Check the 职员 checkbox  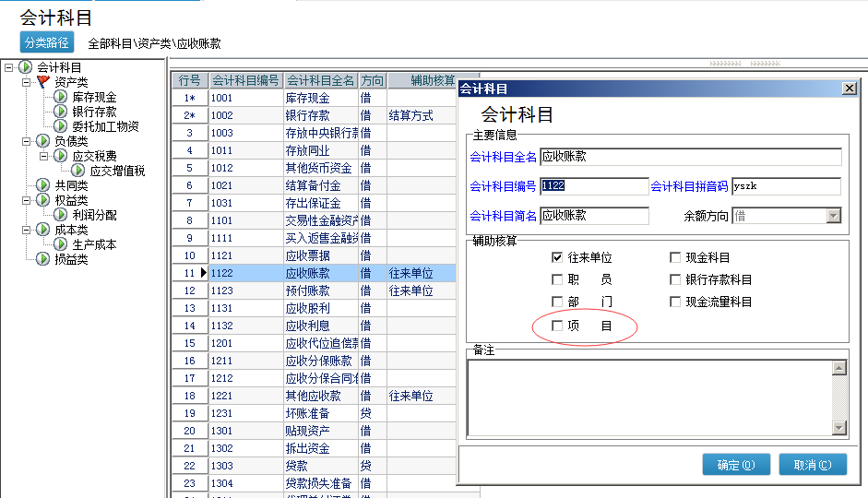point(557,279)
